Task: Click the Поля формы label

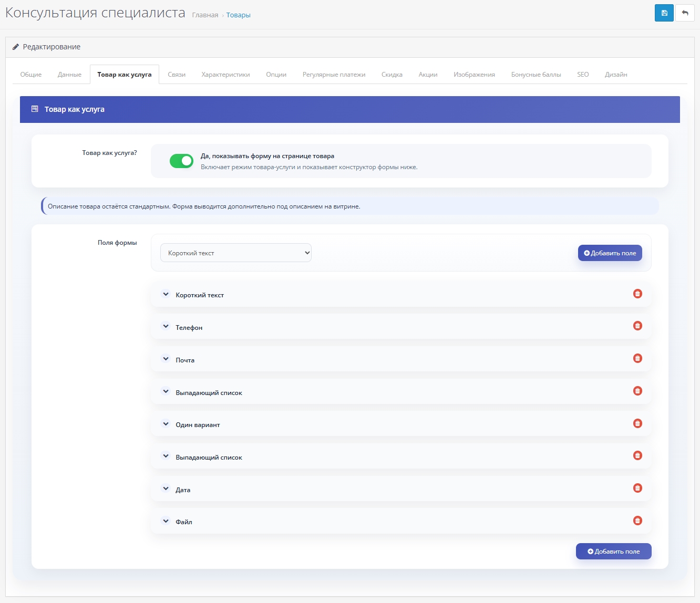Action: click(117, 243)
